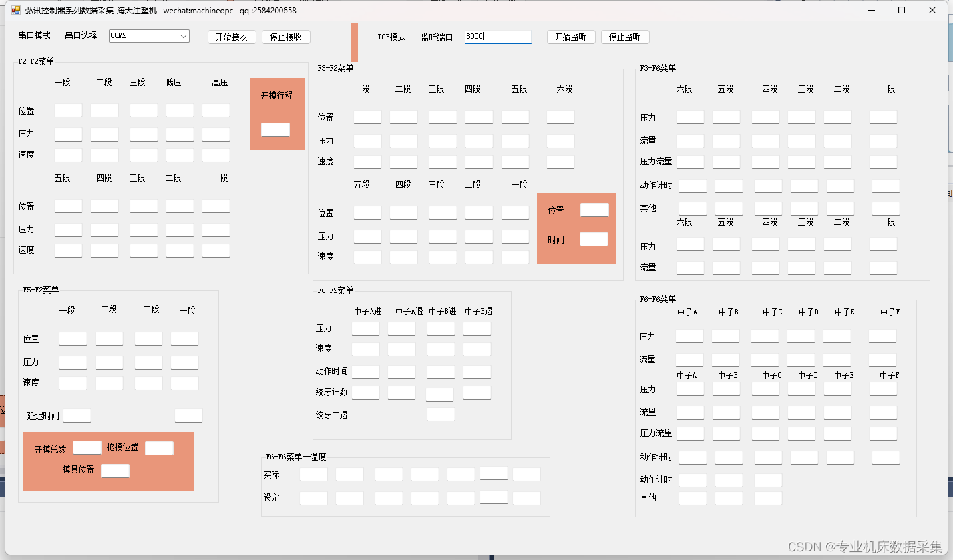The width and height of the screenshot is (953, 560).
Task: Click the 位置 field in F3-F2 orange box
Action: point(594,210)
